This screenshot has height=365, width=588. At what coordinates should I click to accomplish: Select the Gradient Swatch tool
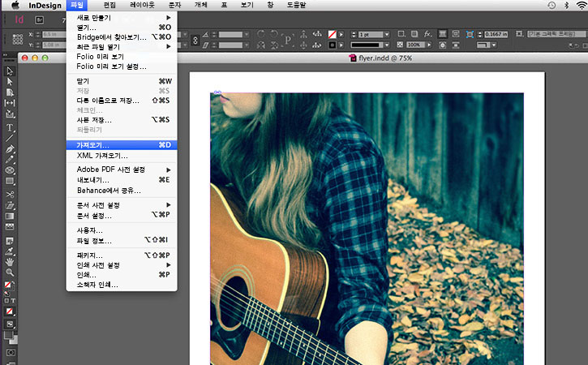pos(10,216)
